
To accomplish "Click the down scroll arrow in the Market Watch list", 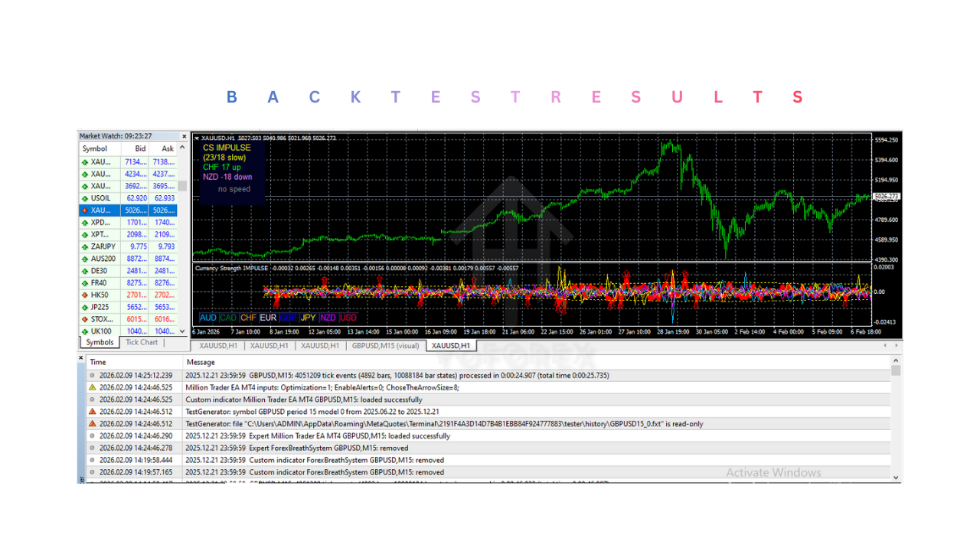I will (183, 331).
